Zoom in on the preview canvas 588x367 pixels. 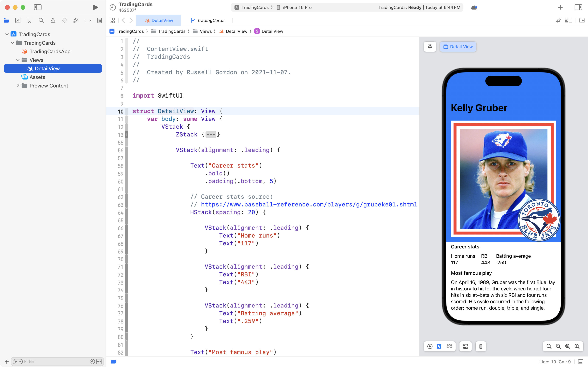click(577, 346)
